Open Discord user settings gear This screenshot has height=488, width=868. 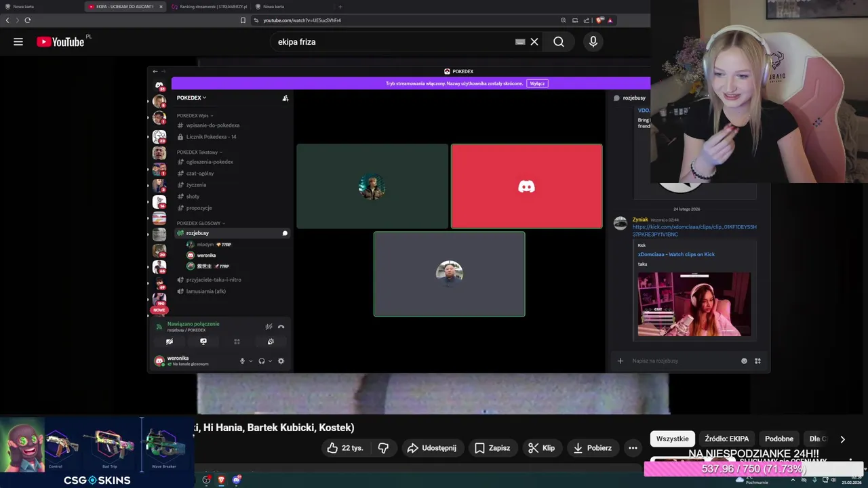281,361
